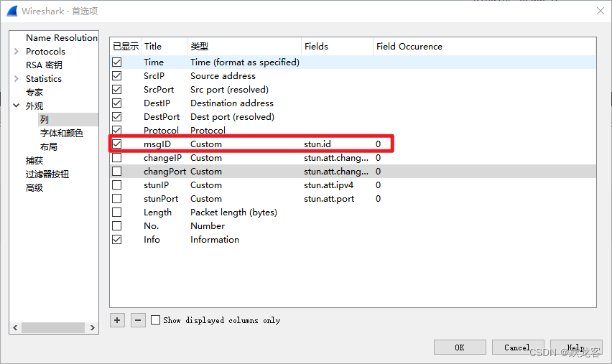Click 'Time (format as specified)' type cell
The height and width of the screenshot is (364, 612).
pyautogui.click(x=245, y=62)
